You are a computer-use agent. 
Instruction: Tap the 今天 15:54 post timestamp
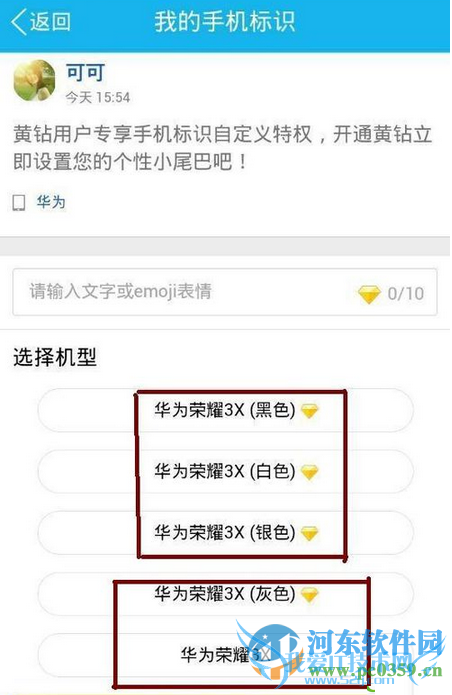point(98,97)
